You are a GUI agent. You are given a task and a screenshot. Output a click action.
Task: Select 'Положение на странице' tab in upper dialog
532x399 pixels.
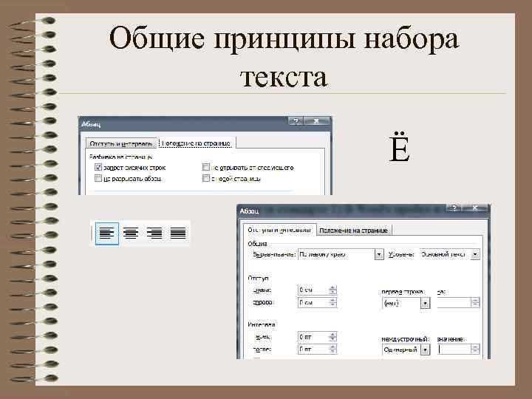(x=197, y=143)
